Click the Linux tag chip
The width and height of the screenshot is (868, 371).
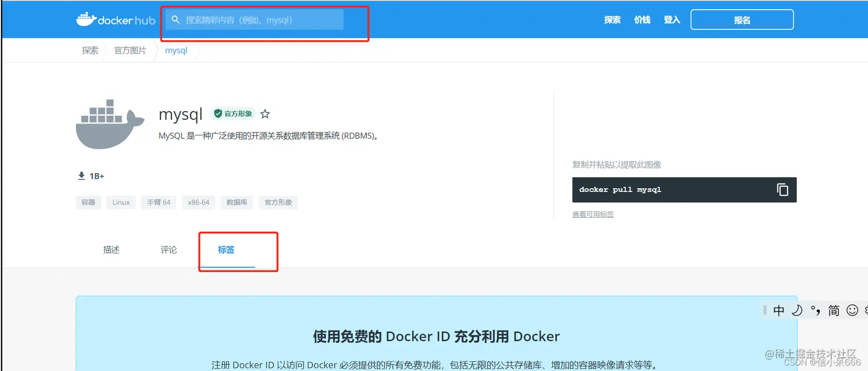(121, 202)
